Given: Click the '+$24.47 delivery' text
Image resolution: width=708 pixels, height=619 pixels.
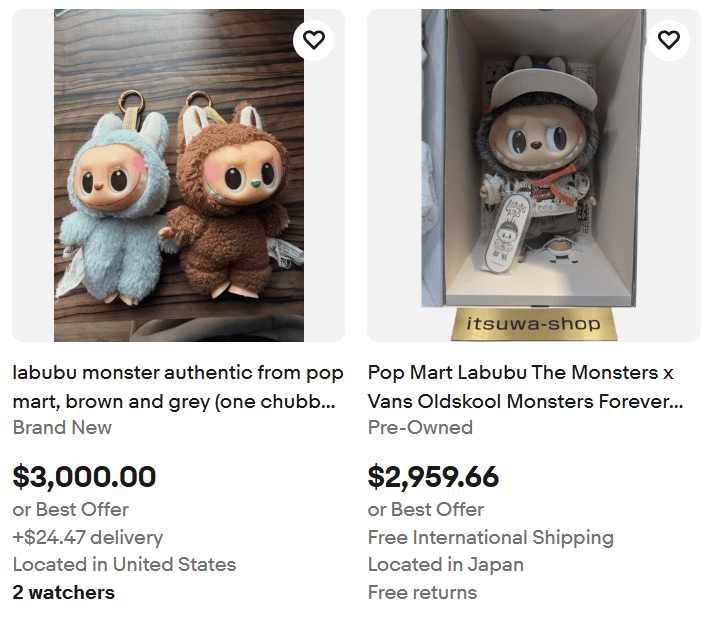Looking at the screenshot, I should tap(87, 537).
